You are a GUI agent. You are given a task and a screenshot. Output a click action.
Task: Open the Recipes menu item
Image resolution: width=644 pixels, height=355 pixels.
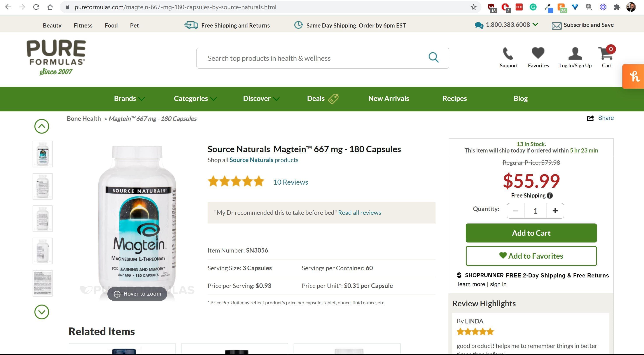(455, 99)
